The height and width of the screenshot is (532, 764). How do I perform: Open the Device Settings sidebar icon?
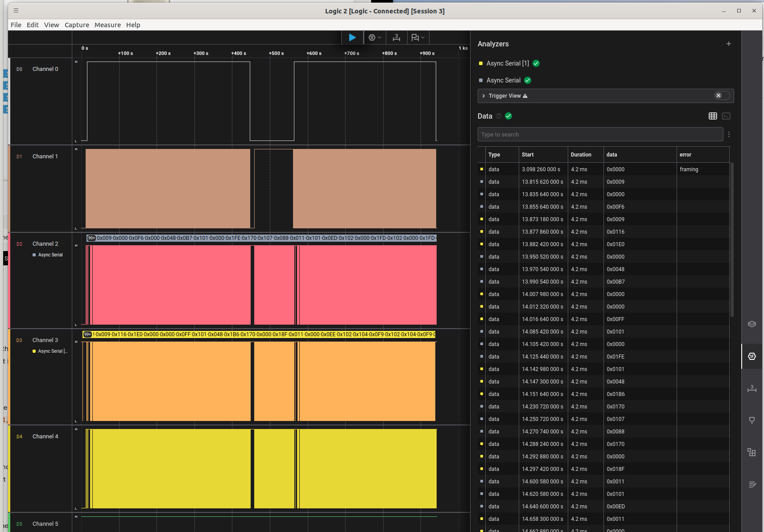752,324
